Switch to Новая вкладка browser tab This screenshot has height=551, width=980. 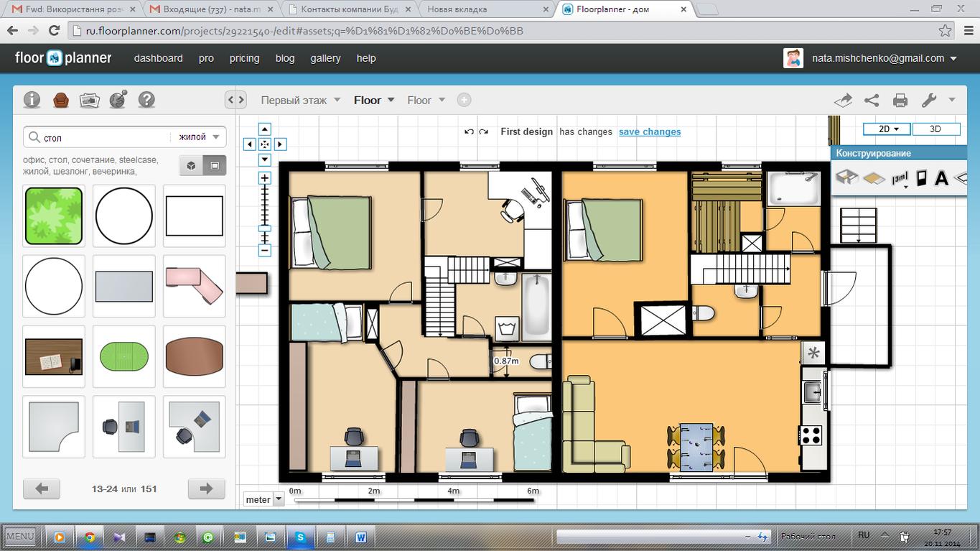485,9
